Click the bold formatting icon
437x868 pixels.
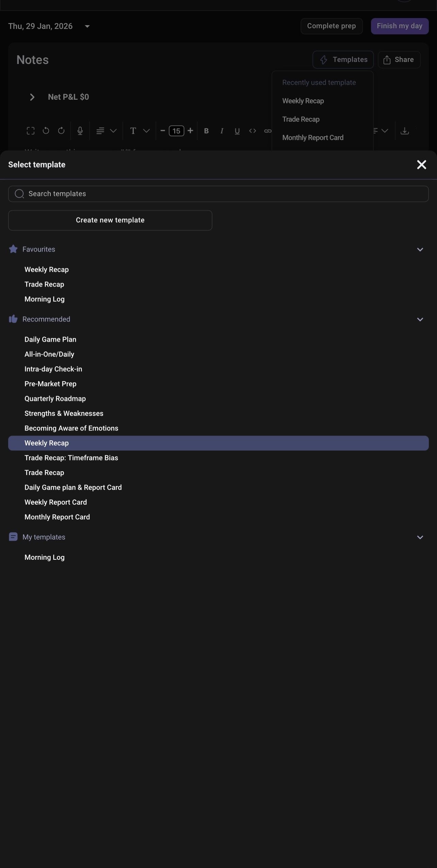point(206,131)
